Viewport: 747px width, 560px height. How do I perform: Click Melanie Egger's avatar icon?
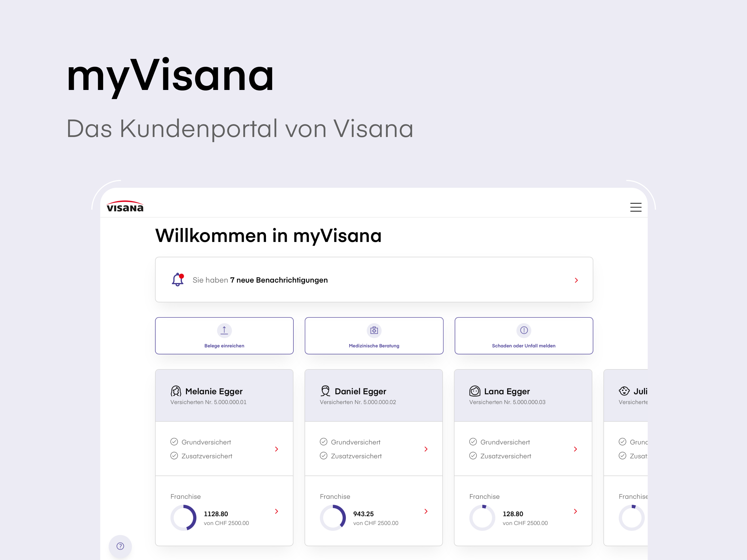pos(176,391)
